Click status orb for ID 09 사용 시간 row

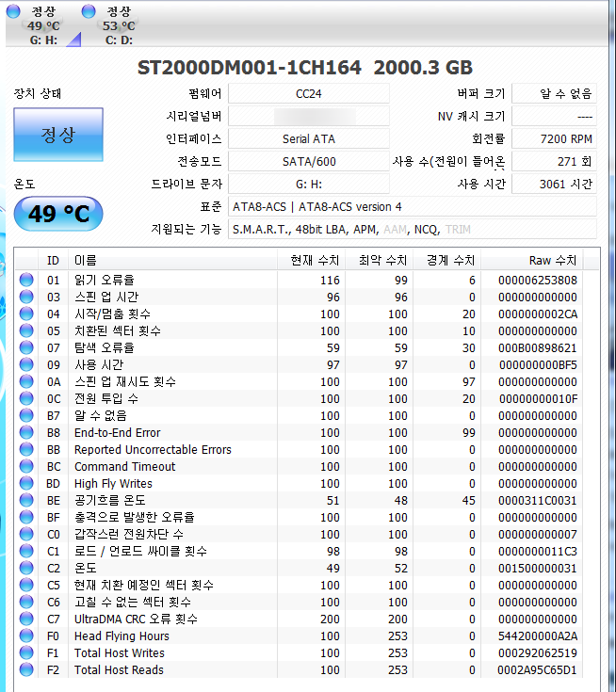pyautogui.click(x=26, y=364)
